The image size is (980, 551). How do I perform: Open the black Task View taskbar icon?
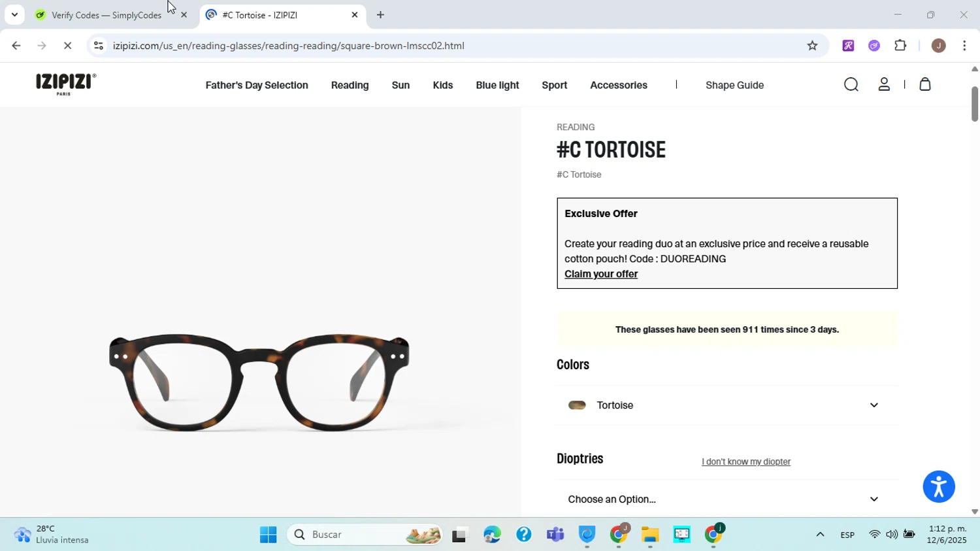point(460,535)
